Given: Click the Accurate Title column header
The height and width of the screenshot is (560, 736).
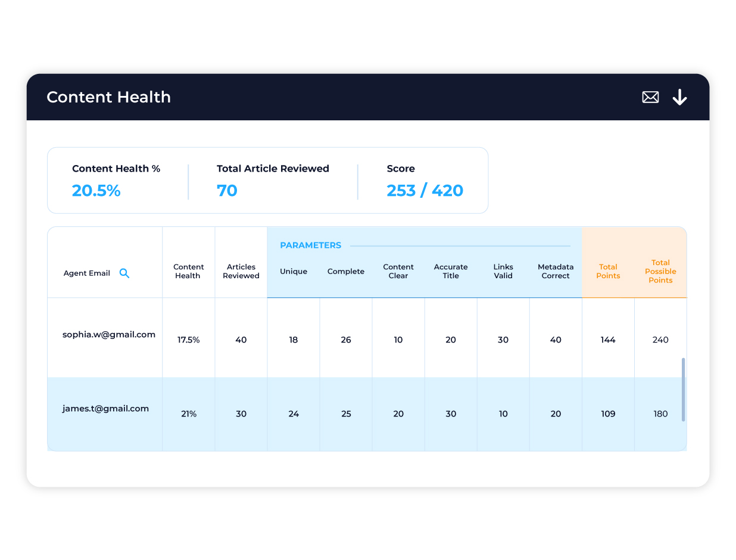Looking at the screenshot, I should point(451,272).
